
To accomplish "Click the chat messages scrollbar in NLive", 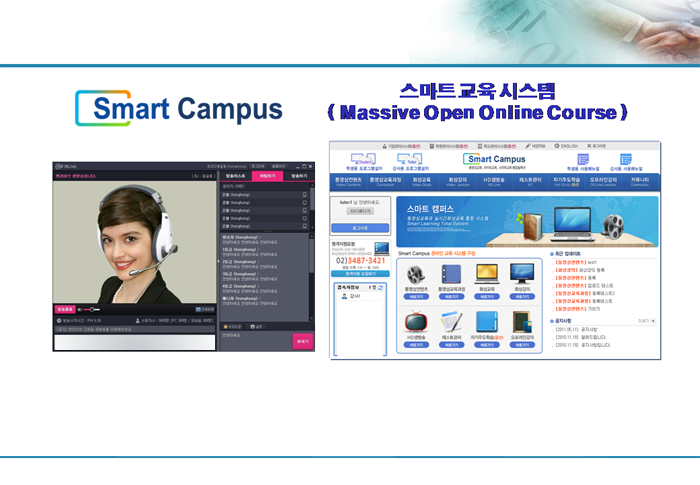I will click(312, 277).
